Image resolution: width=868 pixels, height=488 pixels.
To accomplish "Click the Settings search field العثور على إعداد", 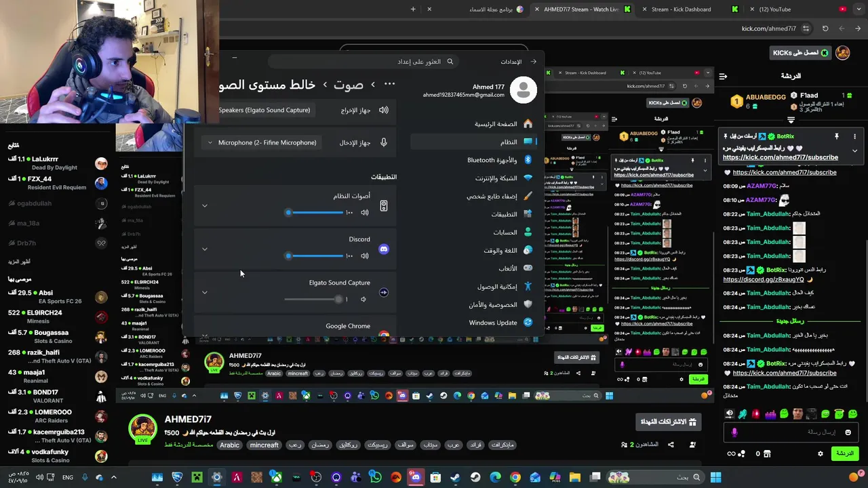I will 363,62.
